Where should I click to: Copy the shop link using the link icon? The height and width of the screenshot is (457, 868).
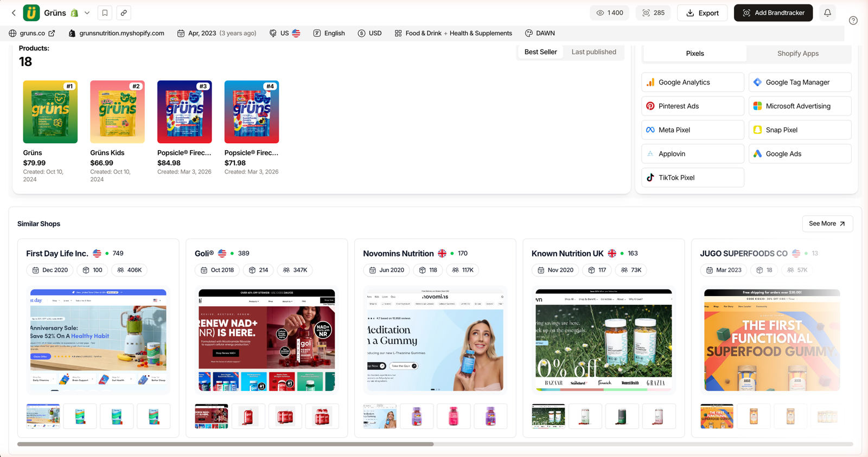click(x=124, y=13)
